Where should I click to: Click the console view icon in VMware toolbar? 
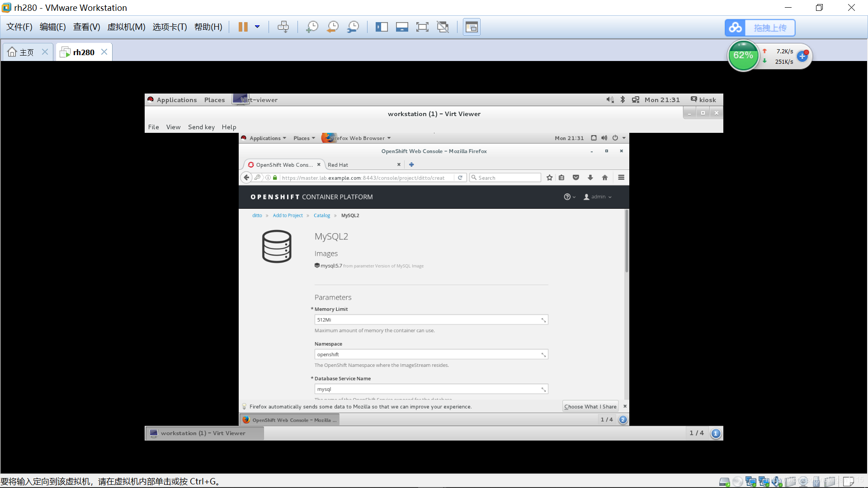[x=472, y=27]
